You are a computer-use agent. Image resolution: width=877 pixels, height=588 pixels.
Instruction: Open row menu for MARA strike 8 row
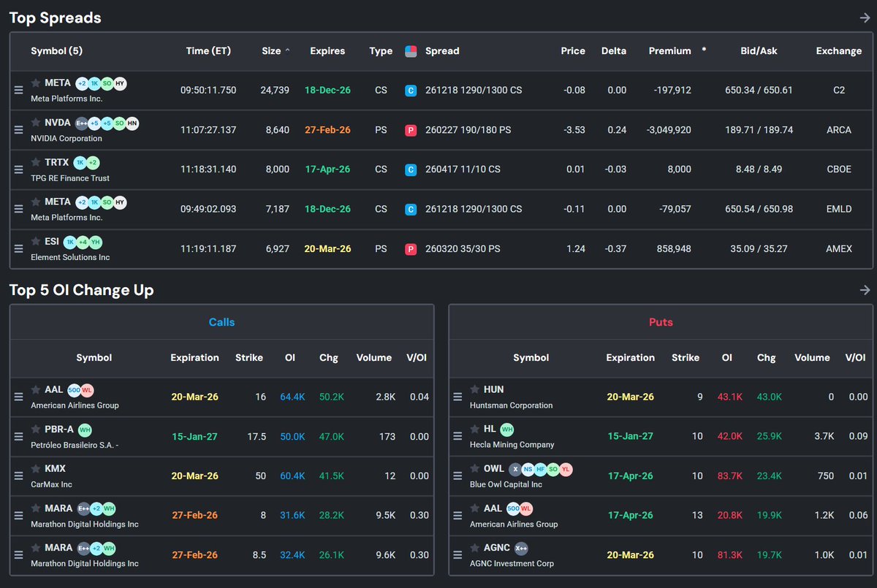click(19, 516)
